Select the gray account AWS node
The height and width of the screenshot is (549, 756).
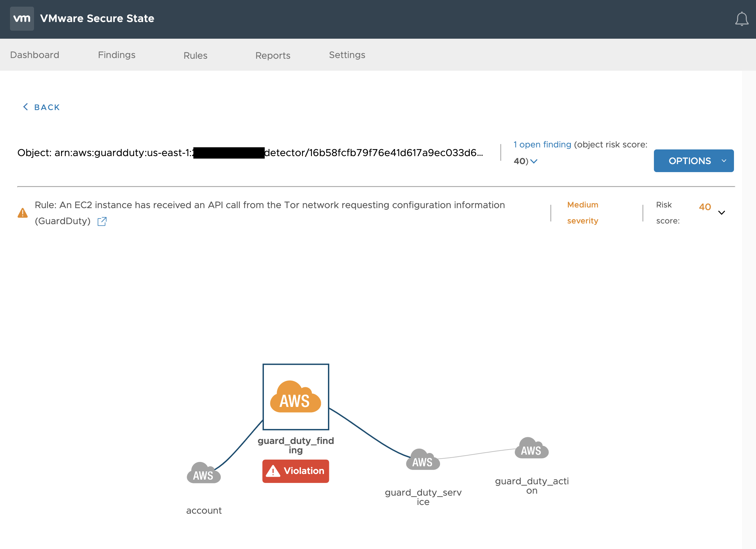pyautogui.click(x=204, y=473)
